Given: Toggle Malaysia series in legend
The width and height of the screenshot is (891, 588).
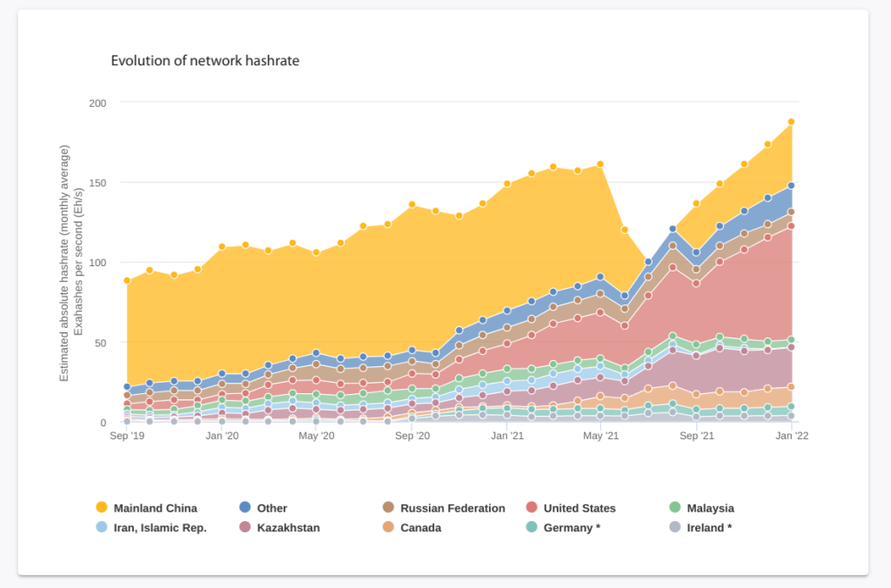Looking at the screenshot, I should point(701,508).
